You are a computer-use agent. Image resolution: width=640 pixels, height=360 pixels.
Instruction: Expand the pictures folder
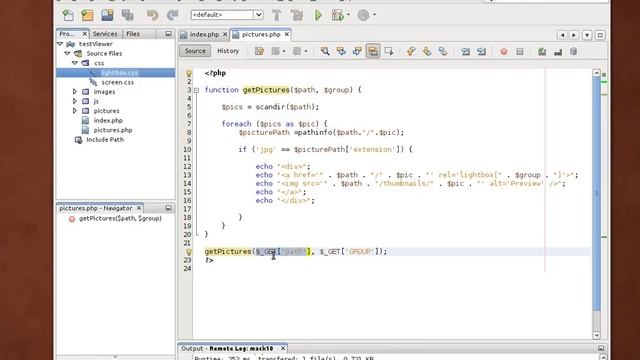tap(75, 111)
